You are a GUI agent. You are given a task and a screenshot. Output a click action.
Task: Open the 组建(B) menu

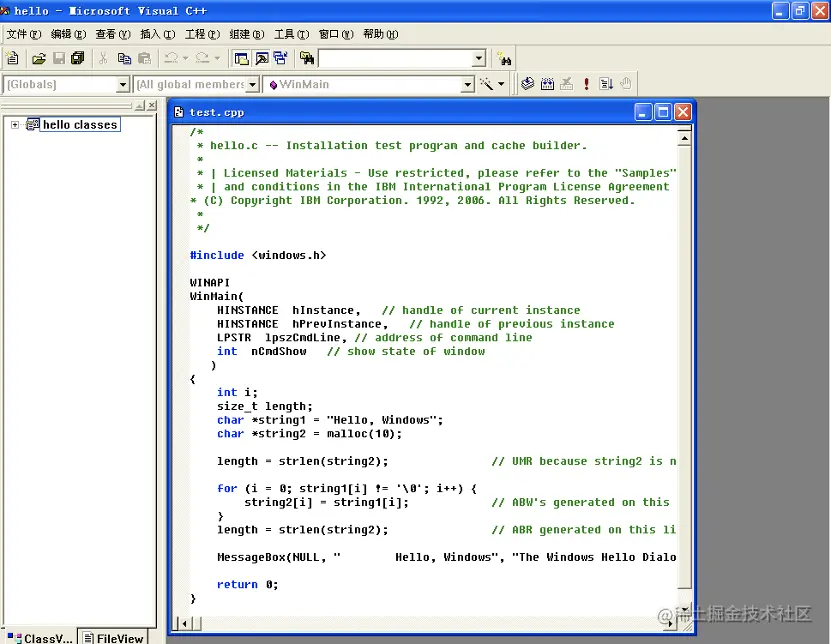point(247,34)
